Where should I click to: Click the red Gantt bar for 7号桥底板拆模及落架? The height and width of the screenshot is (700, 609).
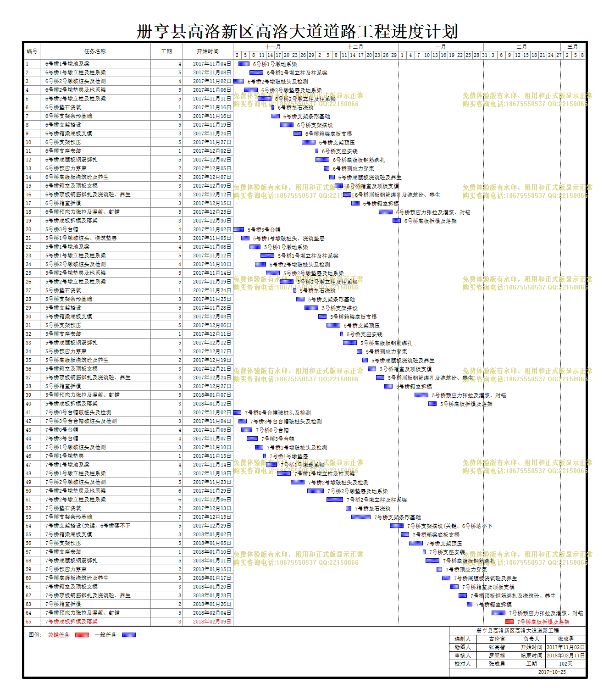tap(509, 622)
